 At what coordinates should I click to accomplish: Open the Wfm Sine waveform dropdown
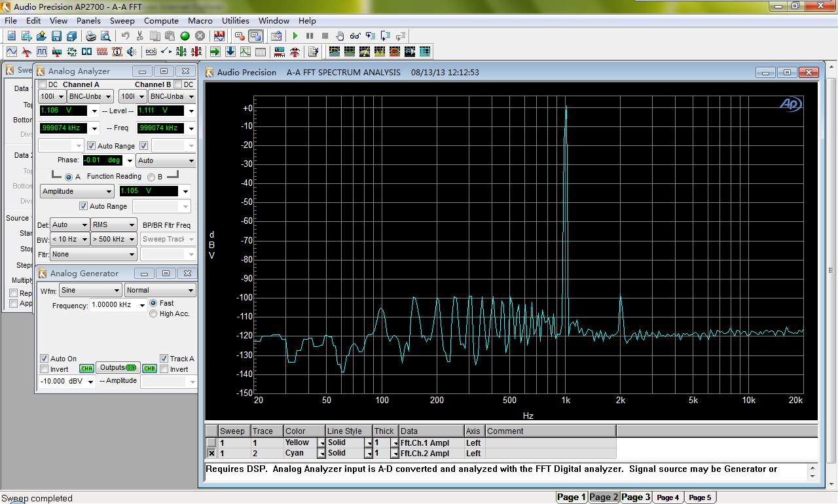(x=90, y=290)
